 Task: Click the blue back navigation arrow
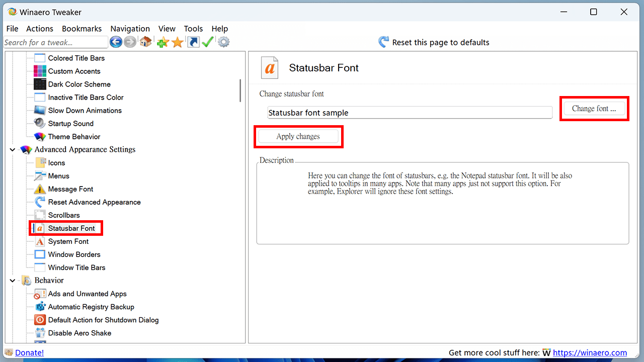[116, 42]
